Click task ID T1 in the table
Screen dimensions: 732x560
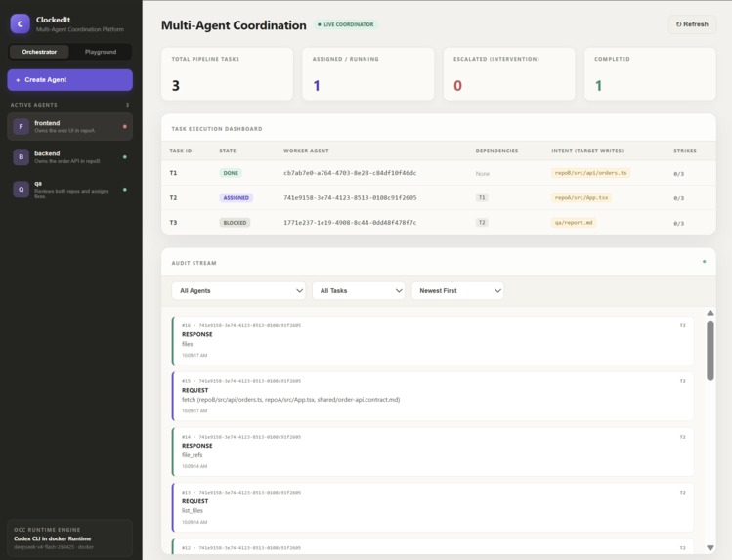click(173, 173)
